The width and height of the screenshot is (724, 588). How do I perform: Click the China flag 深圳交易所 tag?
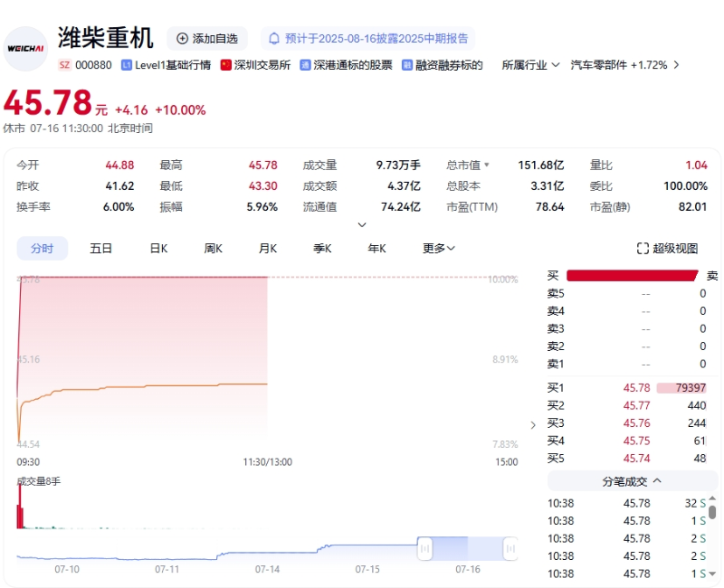point(256,65)
